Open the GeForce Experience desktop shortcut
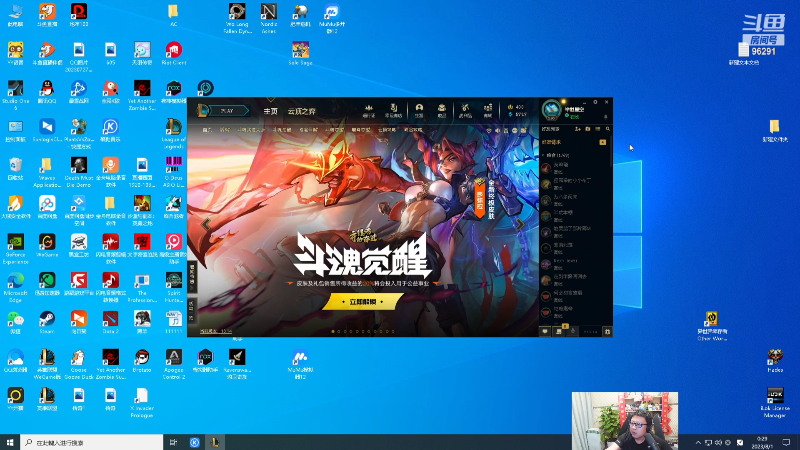The image size is (800, 450). tap(15, 249)
